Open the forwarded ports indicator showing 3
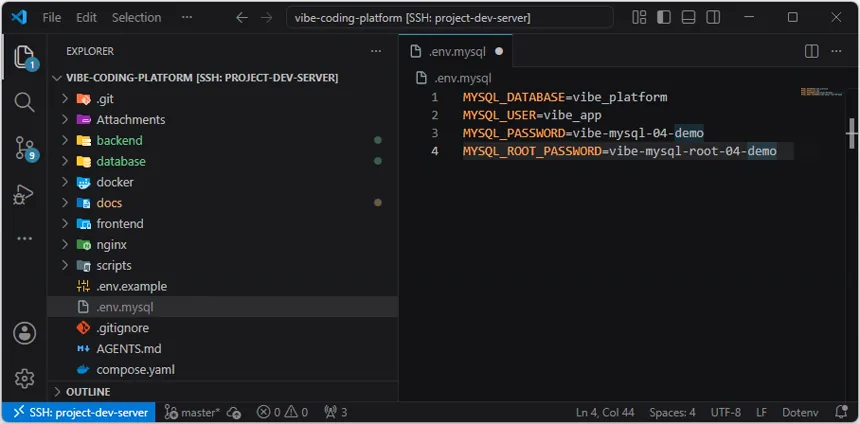 pos(336,412)
